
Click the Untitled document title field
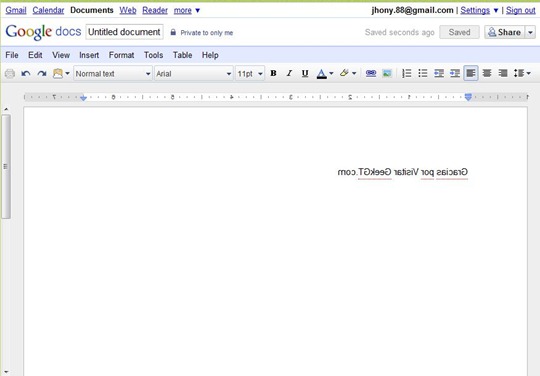point(124,32)
